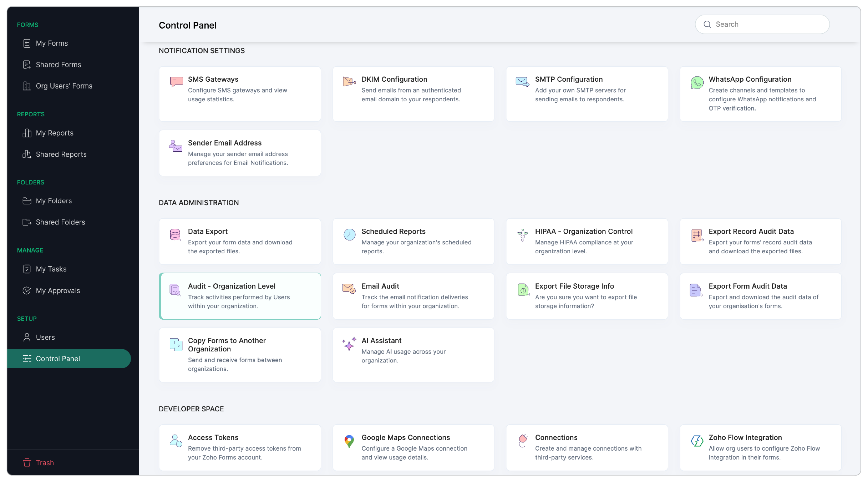Select the AI Assistant sparkle icon
The height and width of the screenshot is (482, 868).
[x=349, y=344]
